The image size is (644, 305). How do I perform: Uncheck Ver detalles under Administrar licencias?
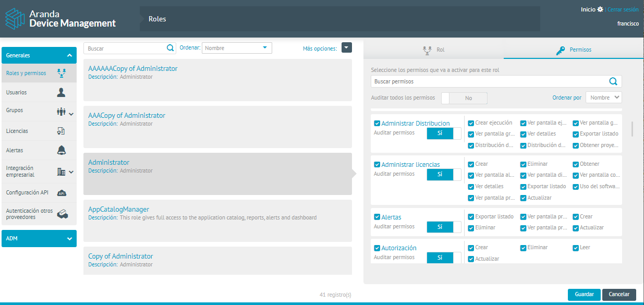pyautogui.click(x=471, y=187)
